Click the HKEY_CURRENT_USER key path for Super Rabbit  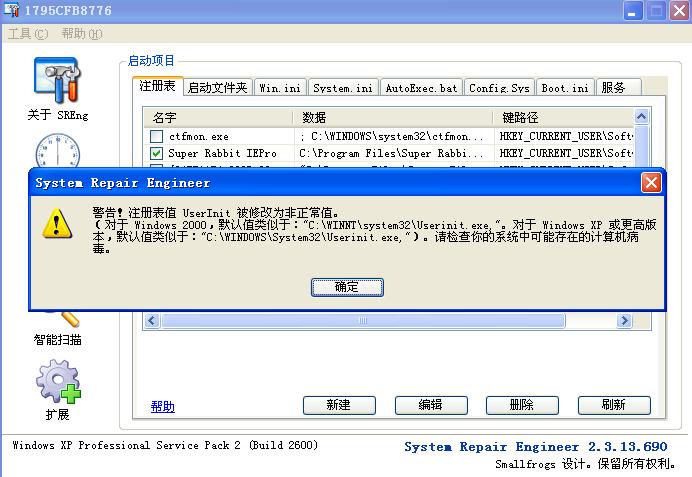[x=566, y=153]
